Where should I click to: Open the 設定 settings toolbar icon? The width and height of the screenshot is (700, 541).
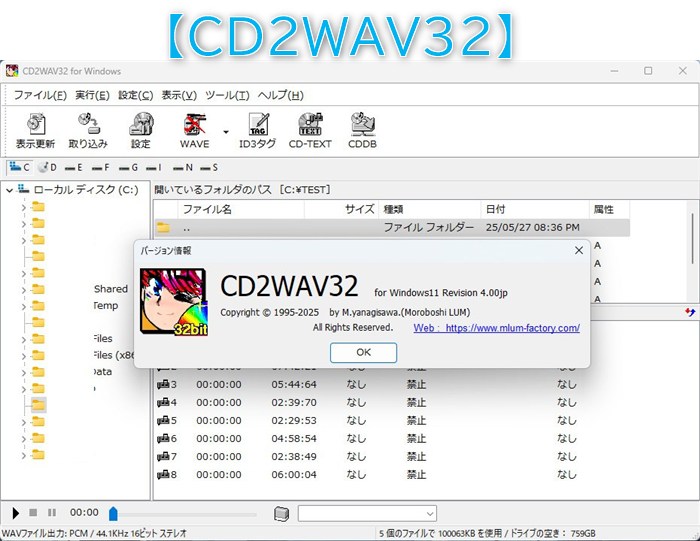point(141,130)
